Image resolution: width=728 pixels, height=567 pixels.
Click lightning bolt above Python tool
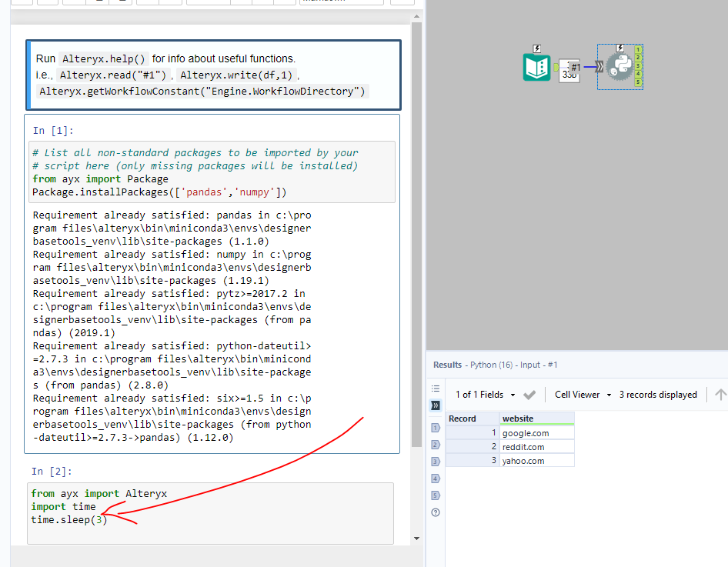(x=619, y=48)
